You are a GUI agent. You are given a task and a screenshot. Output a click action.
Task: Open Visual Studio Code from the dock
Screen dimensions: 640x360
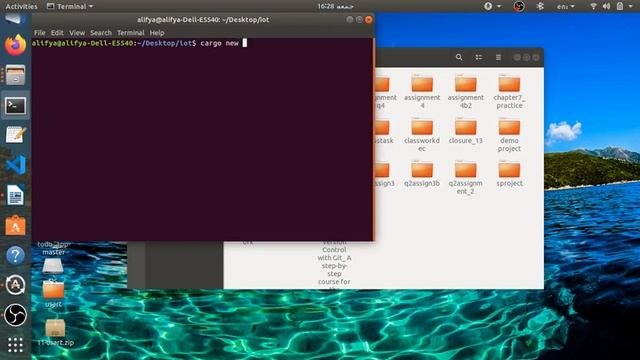pyautogui.click(x=15, y=165)
